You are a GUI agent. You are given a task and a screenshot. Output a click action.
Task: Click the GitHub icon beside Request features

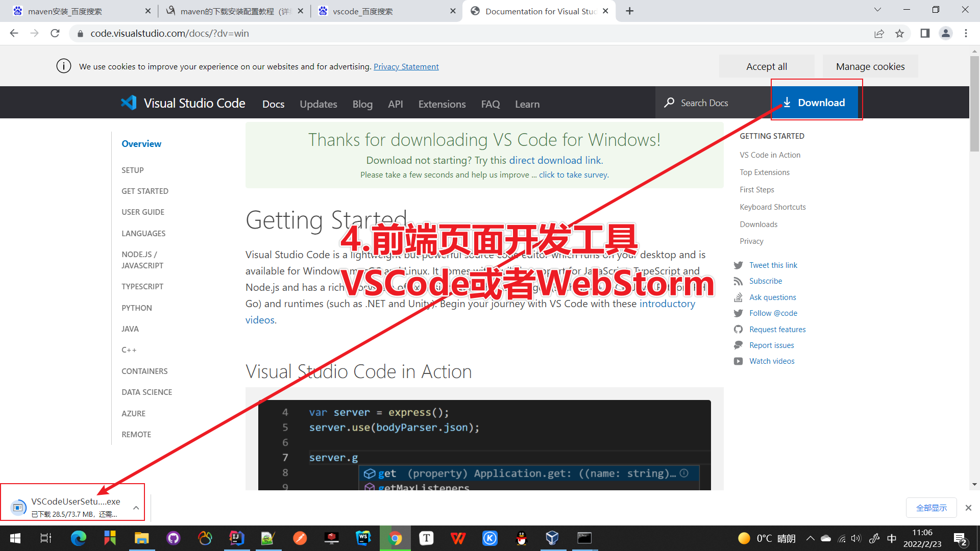pos(738,329)
